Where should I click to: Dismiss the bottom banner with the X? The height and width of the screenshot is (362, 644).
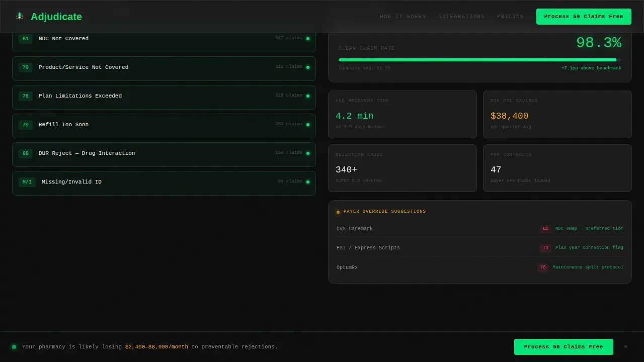click(626, 346)
